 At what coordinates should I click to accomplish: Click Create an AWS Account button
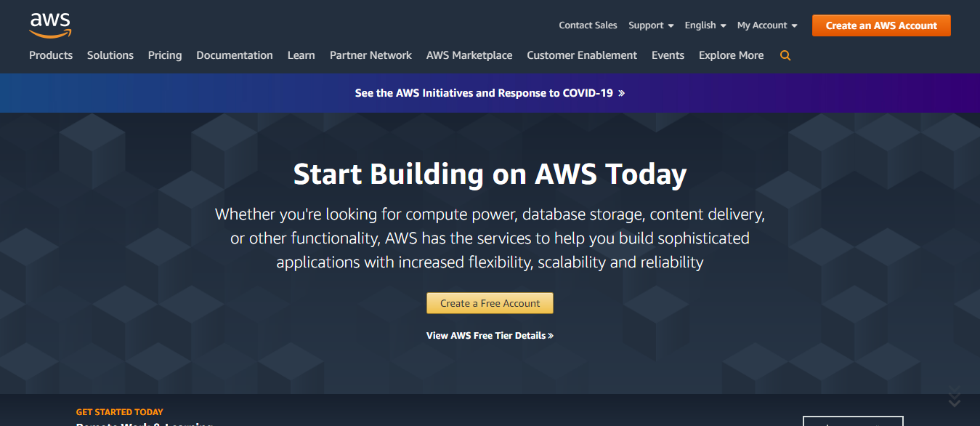[881, 25]
